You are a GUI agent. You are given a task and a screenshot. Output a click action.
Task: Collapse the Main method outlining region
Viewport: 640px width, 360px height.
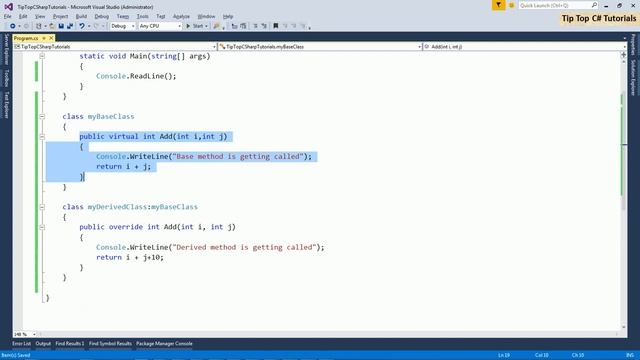(42, 56)
